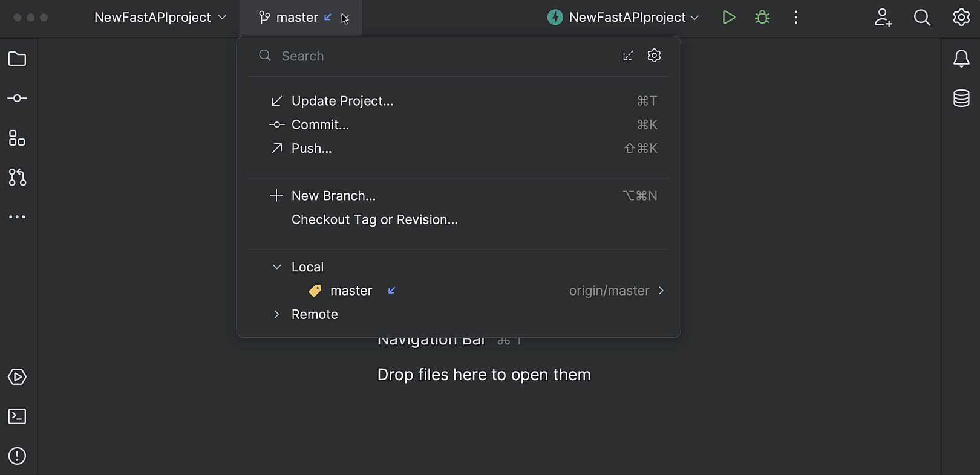Click Checkout Tag or Revision
This screenshot has width=980, height=475.
[x=374, y=220]
